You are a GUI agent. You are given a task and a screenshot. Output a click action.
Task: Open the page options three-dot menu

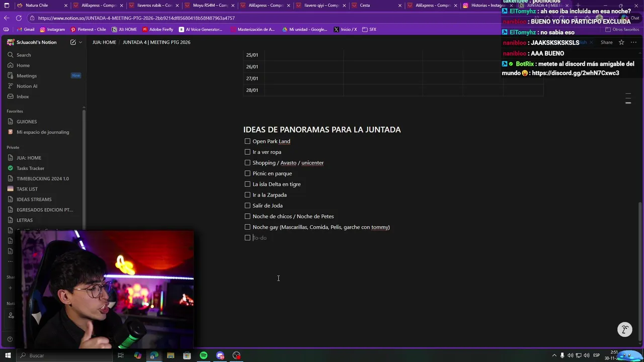pos(633,42)
